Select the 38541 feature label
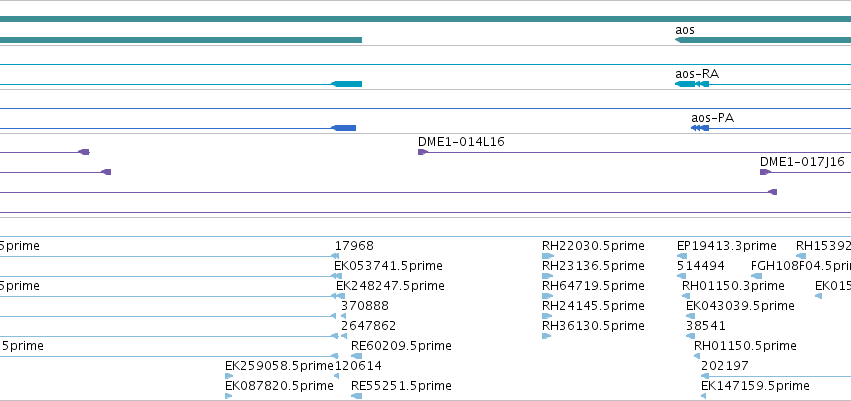 pyautogui.click(x=706, y=326)
